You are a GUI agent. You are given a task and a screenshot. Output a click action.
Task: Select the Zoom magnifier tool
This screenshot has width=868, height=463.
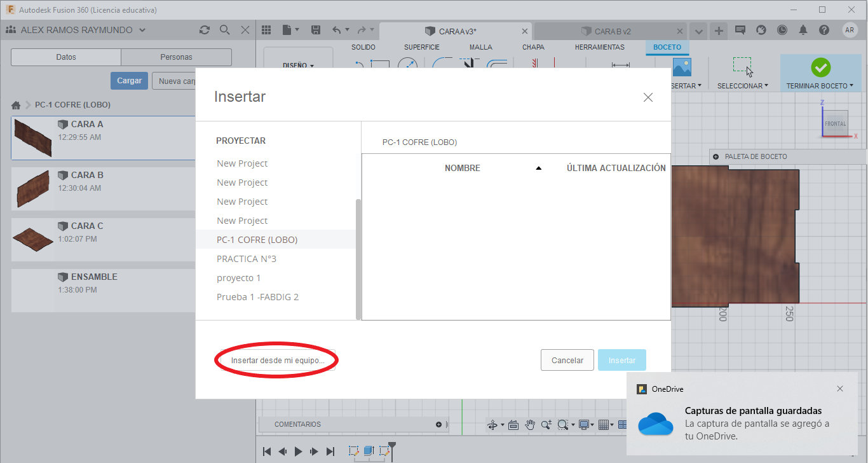546,425
